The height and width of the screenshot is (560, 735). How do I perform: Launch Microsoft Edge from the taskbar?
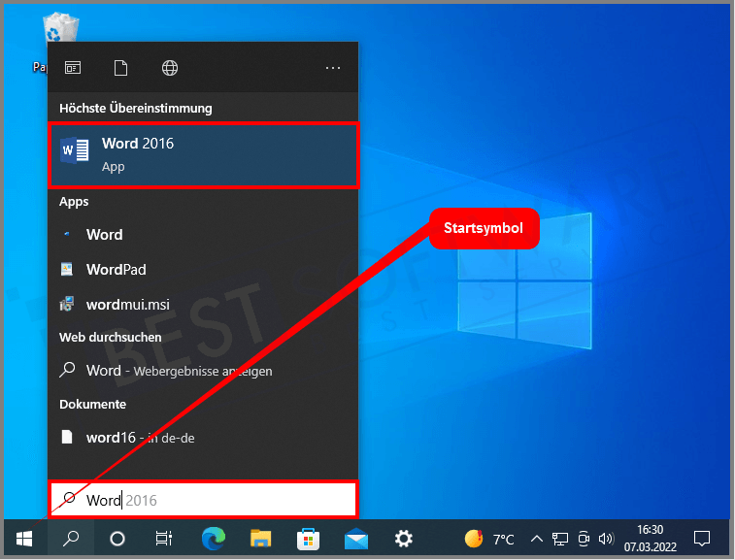[x=213, y=539]
